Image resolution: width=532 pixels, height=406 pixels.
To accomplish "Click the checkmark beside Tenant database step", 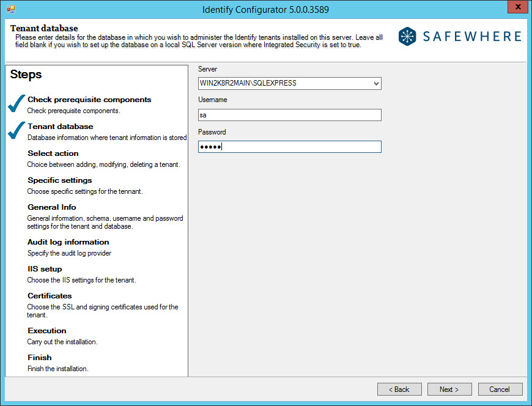I will coord(17,131).
